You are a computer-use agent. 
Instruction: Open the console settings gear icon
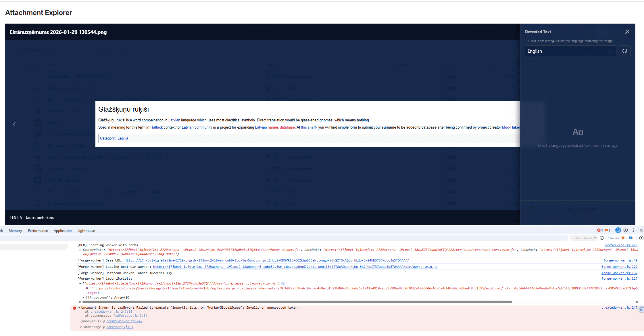(x=641, y=238)
